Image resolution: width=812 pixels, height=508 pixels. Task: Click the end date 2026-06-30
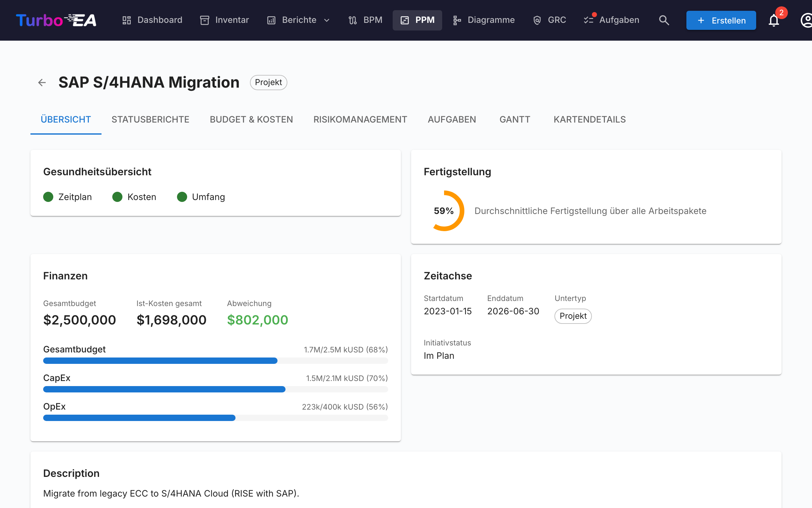[514, 311]
